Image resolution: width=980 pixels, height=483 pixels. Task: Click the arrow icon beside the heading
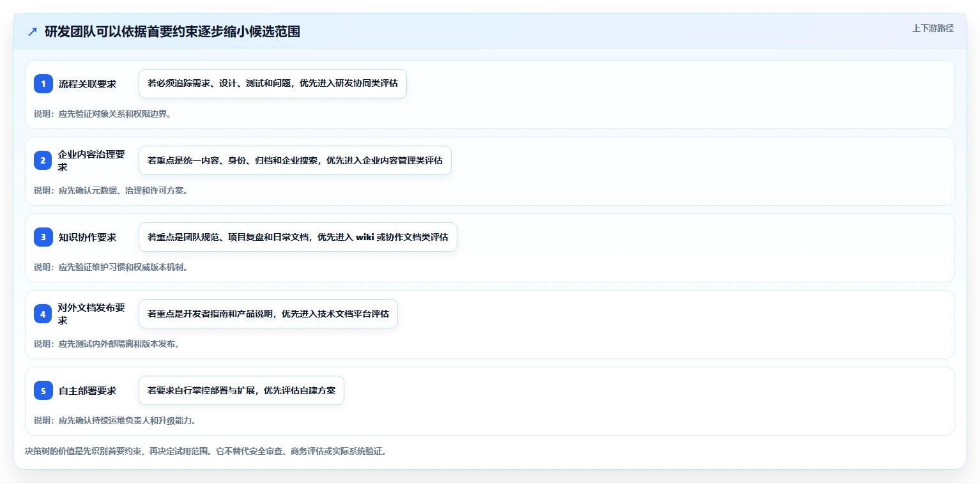(x=33, y=32)
